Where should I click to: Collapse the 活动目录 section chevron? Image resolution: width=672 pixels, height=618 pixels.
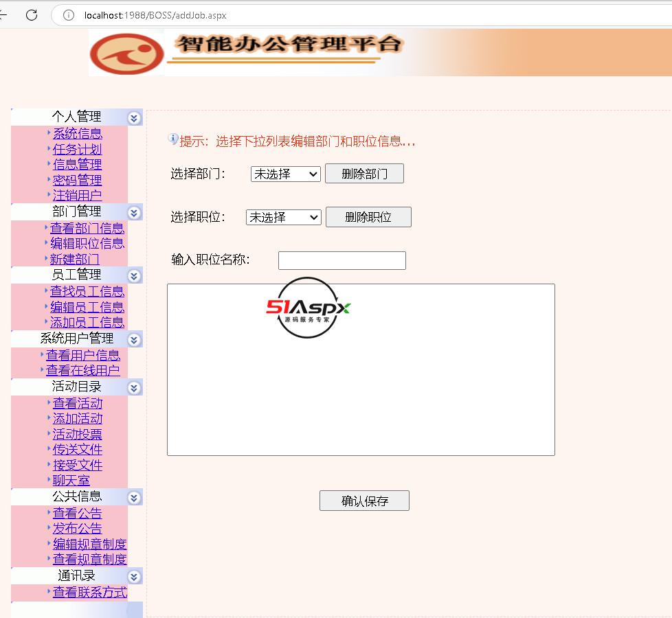click(x=134, y=387)
